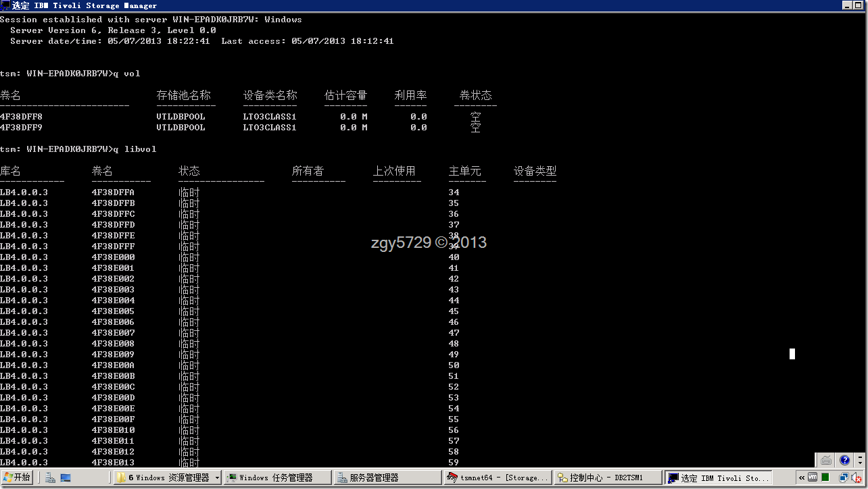This screenshot has width=868, height=489.
Task: Click the 设备类型 column header
Action: pos(535,171)
